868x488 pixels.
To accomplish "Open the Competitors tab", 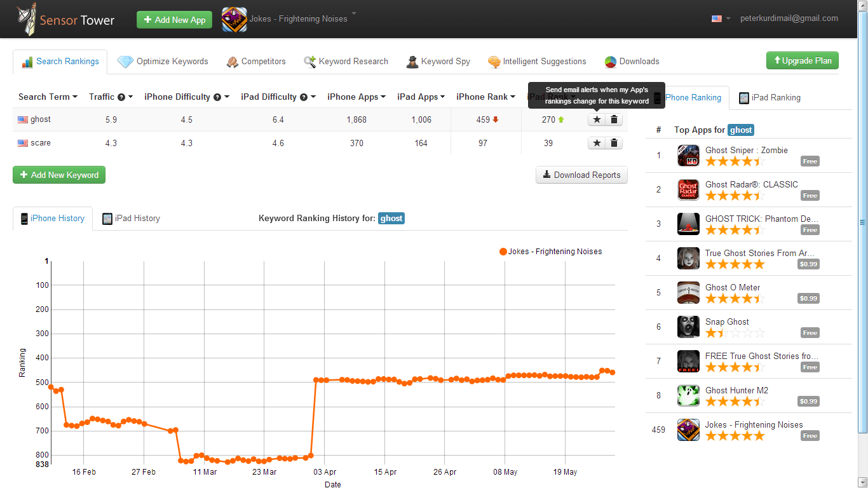I will click(256, 62).
